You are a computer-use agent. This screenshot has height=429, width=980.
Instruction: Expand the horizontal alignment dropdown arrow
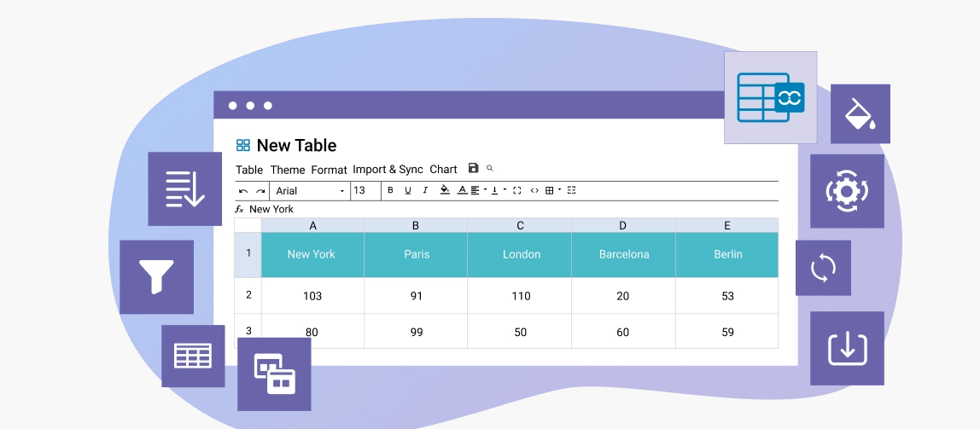click(485, 190)
